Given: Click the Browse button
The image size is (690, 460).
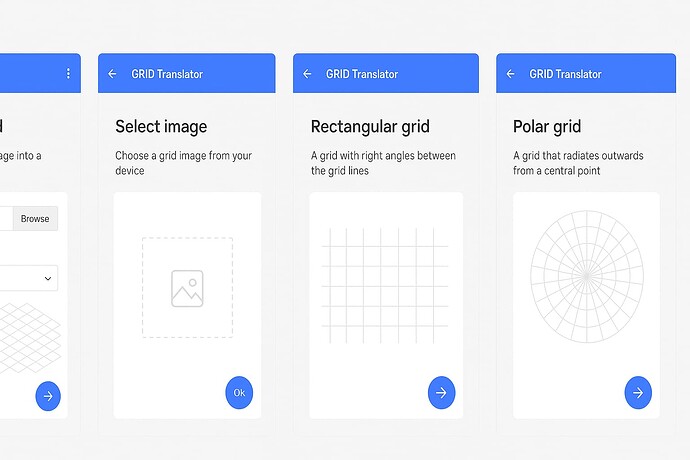Looking at the screenshot, I should [35, 218].
